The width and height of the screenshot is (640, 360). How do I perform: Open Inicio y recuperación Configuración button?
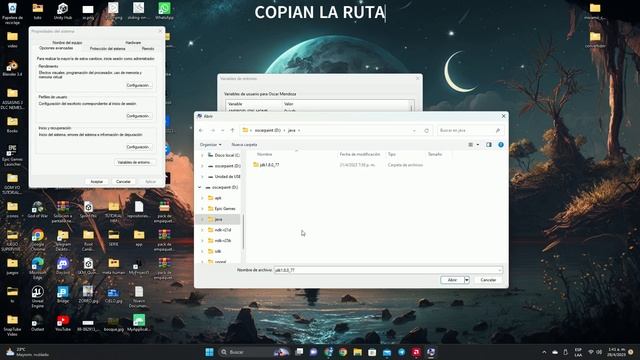pyautogui.click(x=138, y=147)
